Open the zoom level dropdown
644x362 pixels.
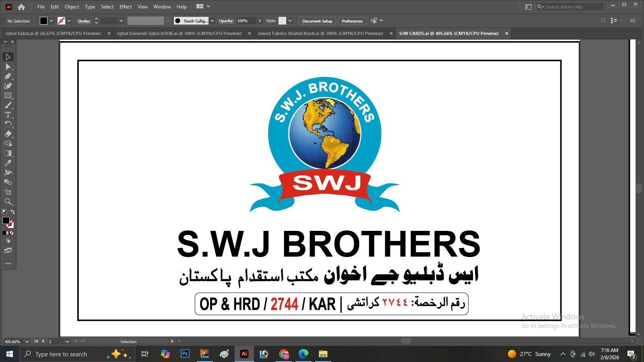27,341
